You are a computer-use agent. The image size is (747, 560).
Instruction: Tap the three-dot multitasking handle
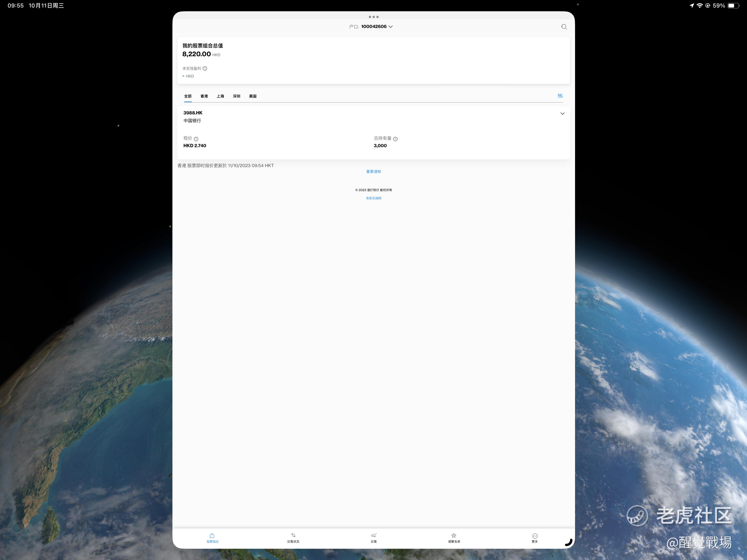click(x=373, y=17)
